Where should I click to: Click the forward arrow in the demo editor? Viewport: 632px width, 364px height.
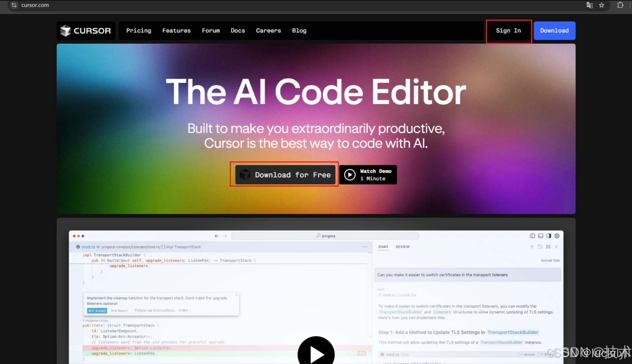225,236
